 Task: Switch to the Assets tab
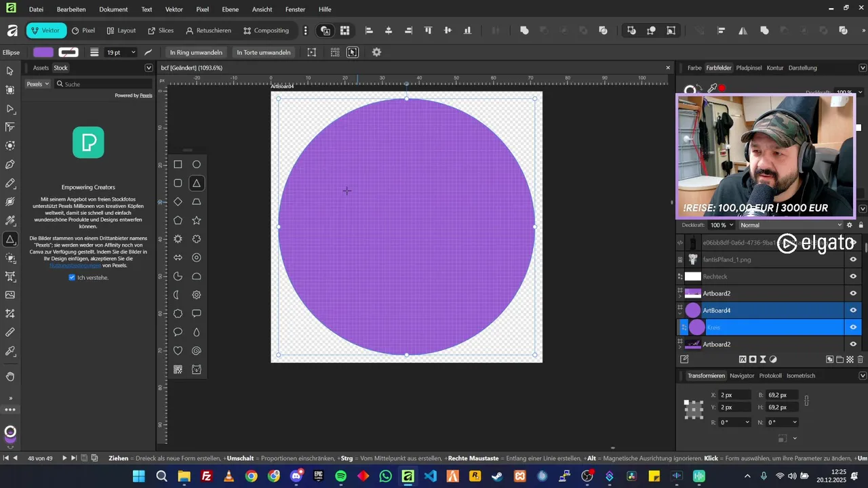click(41, 68)
